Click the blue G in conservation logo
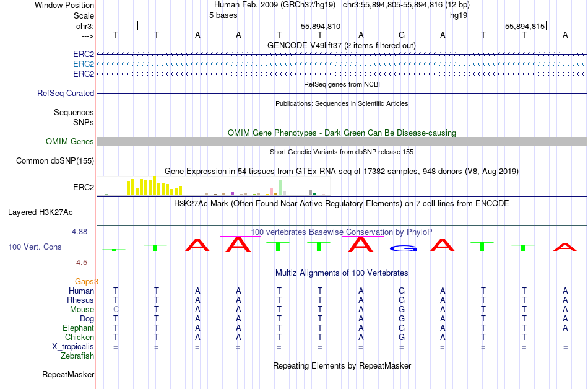The width and height of the screenshot is (588, 389). tap(403, 248)
